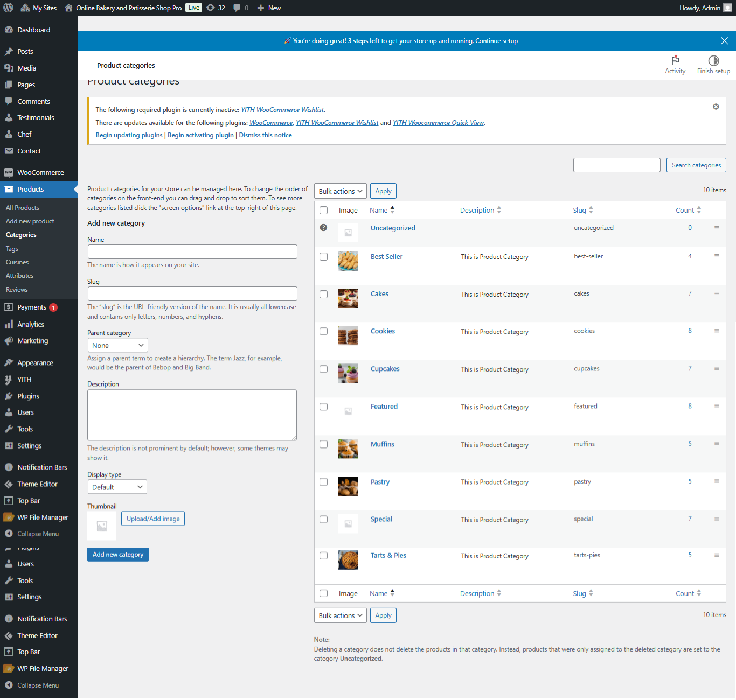Screen dimensions: 736x700
Task: Select Tags under the Products menu
Action: pyautogui.click(x=12, y=248)
